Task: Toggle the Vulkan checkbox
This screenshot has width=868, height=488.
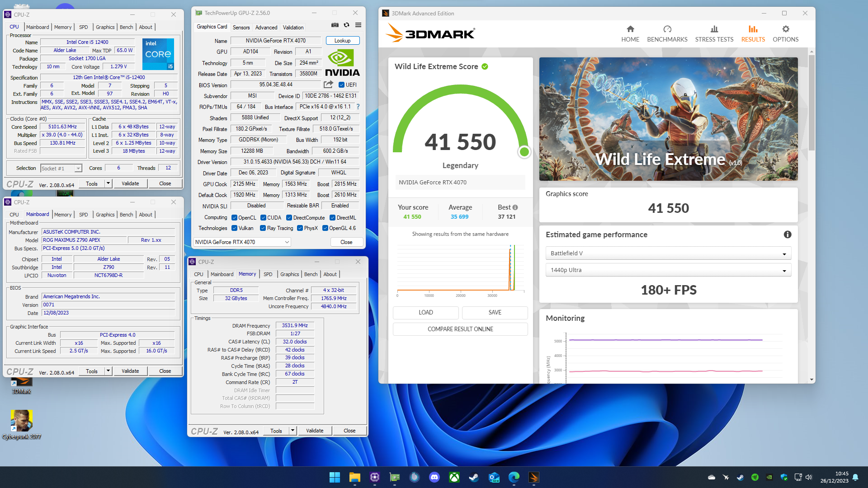Action: click(x=234, y=228)
